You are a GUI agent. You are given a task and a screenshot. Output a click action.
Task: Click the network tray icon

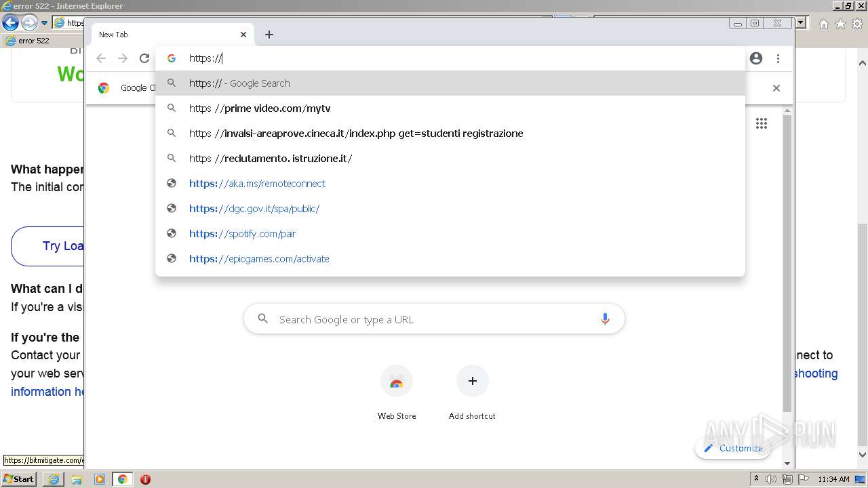point(787,479)
